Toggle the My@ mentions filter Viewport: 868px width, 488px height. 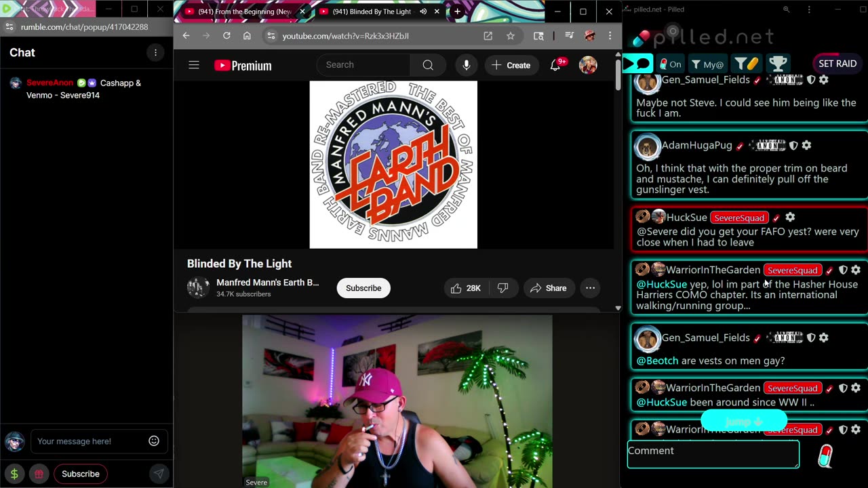707,64
